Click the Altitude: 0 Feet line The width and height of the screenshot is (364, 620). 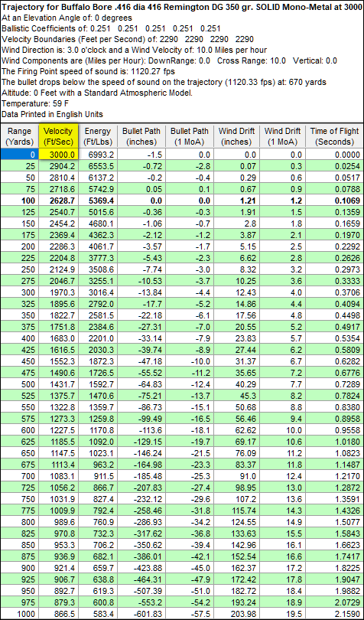coord(97,93)
